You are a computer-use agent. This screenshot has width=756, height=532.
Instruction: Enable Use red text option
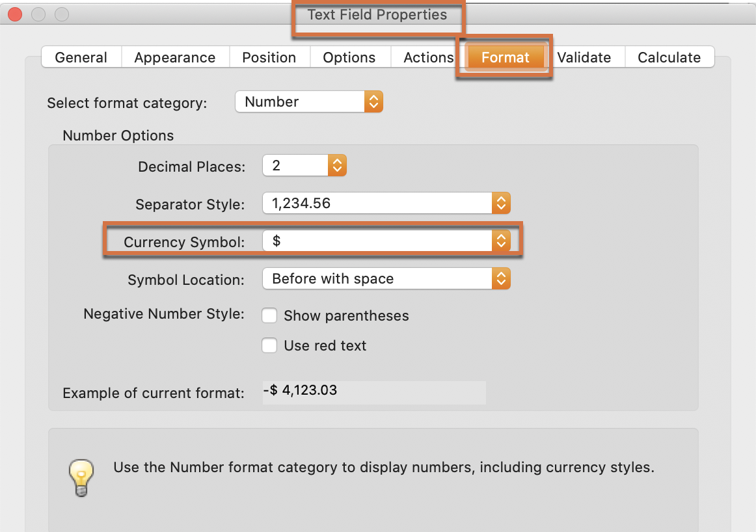tap(269, 345)
